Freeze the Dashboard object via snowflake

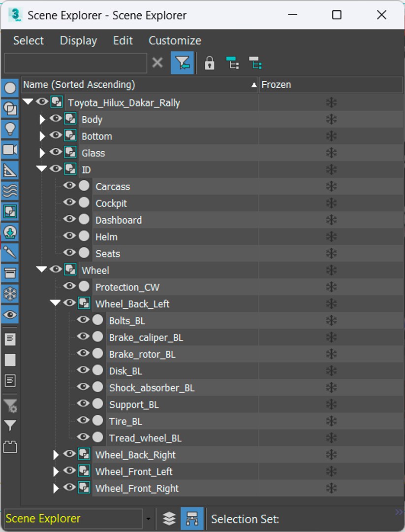[331, 220]
